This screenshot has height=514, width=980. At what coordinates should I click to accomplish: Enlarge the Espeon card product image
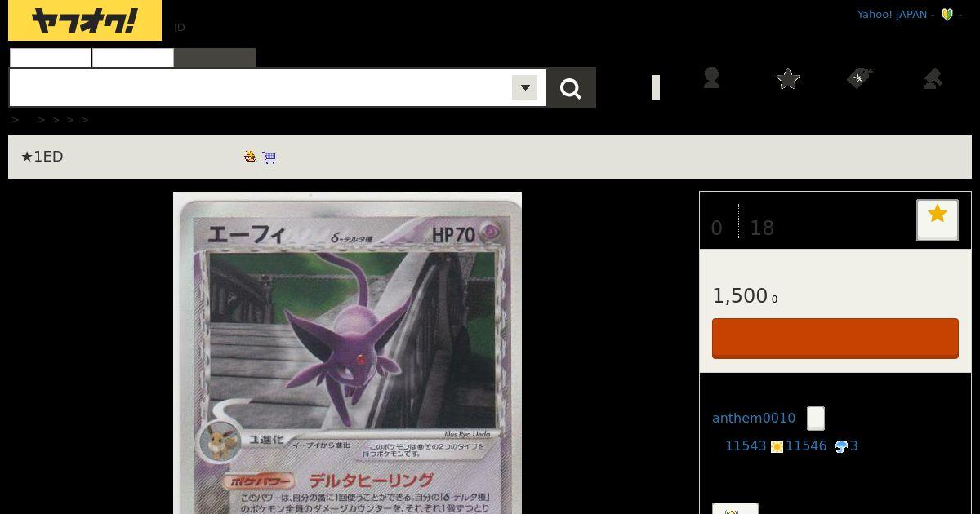click(x=347, y=352)
